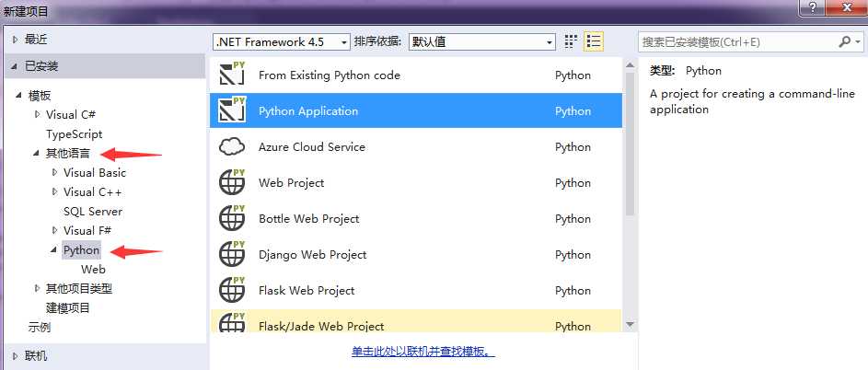Expand the Visual C# node arrow
The width and height of the screenshot is (868, 370).
[x=37, y=115]
